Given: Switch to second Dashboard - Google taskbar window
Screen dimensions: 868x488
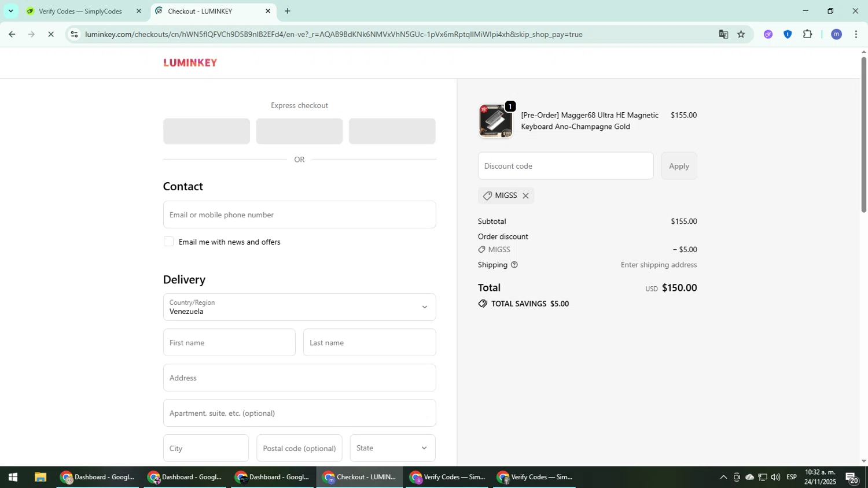Looking at the screenshot, I should click(185, 478).
